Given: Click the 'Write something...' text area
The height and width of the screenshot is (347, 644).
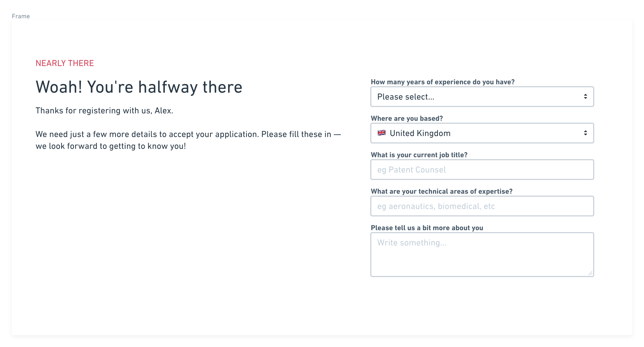Looking at the screenshot, I should click(482, 255).
